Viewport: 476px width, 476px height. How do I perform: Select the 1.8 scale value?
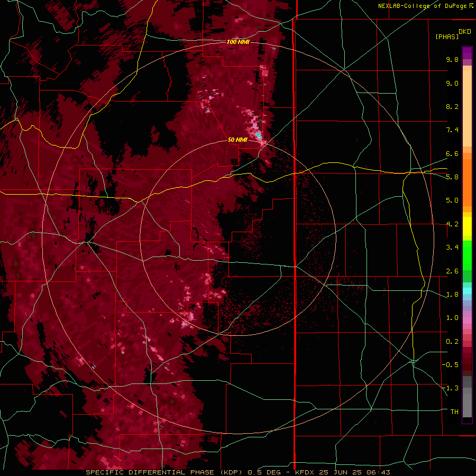452,295
